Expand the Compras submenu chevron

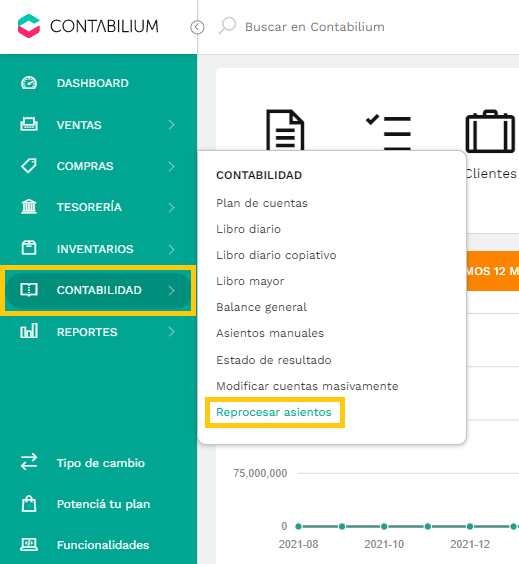(x=172, y=166)
